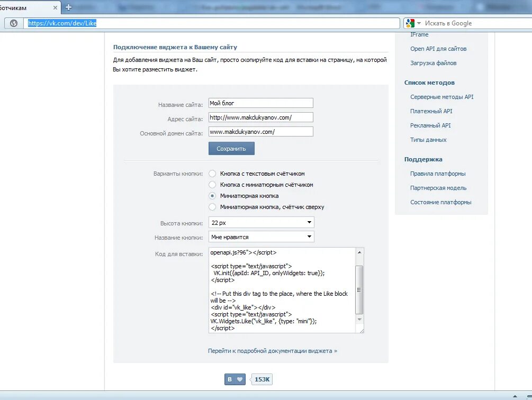This screenshot has width=532, height=400.
Task: Open 'Платежный API' sidebar link
Action: 431,111
